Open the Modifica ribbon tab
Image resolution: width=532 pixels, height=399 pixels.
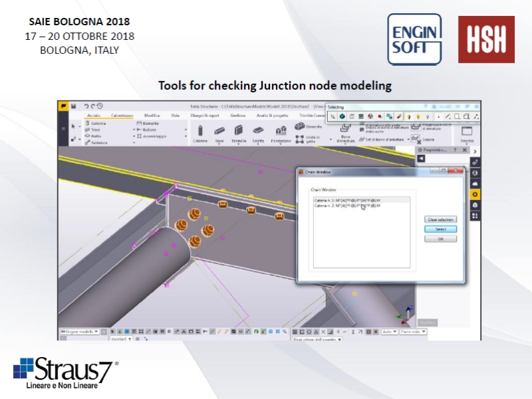152,115
